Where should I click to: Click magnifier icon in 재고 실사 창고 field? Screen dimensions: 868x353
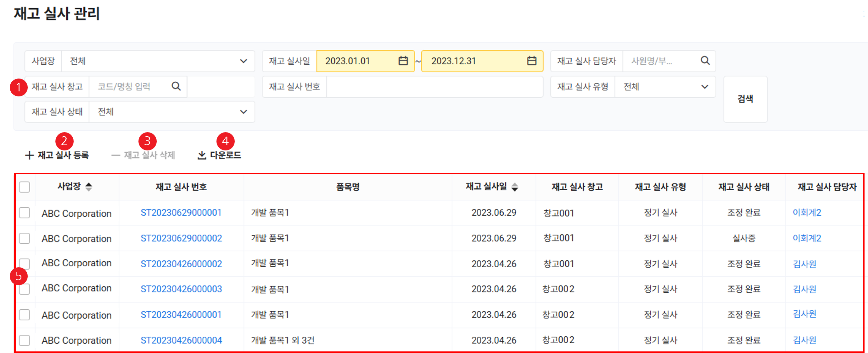click(176, 86)
